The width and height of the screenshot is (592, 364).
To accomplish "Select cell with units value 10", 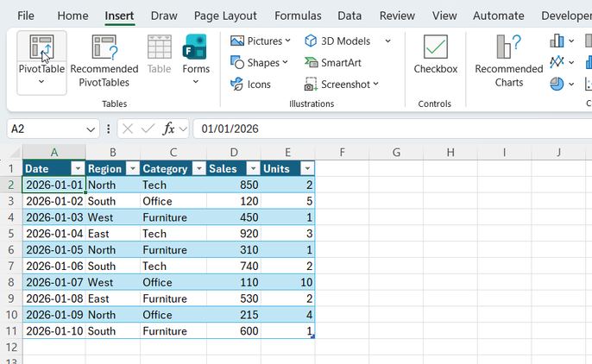I will 287,282.
